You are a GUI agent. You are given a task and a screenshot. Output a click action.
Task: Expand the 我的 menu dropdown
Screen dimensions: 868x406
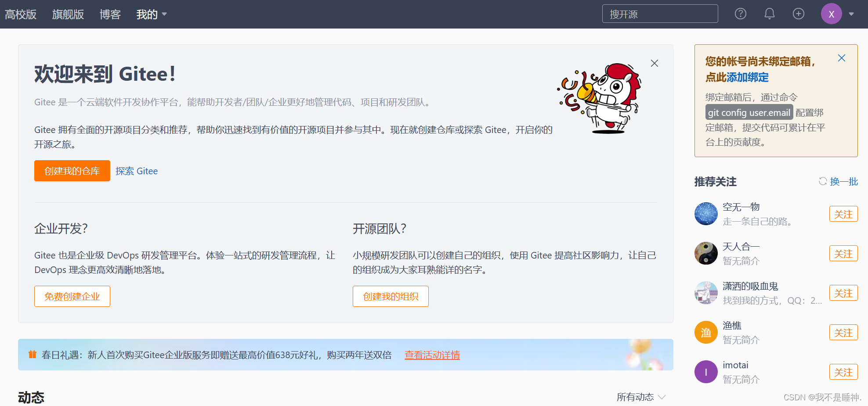pos(152,14)
